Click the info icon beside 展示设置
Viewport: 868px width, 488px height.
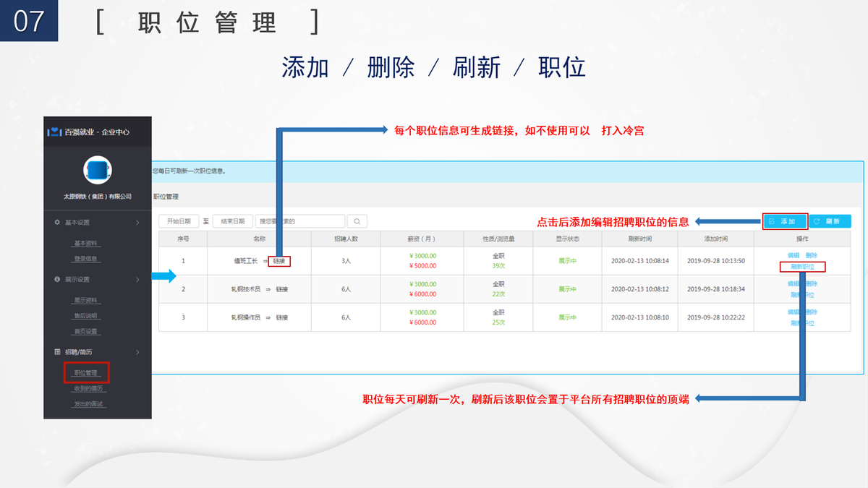(x=57, y=279)
